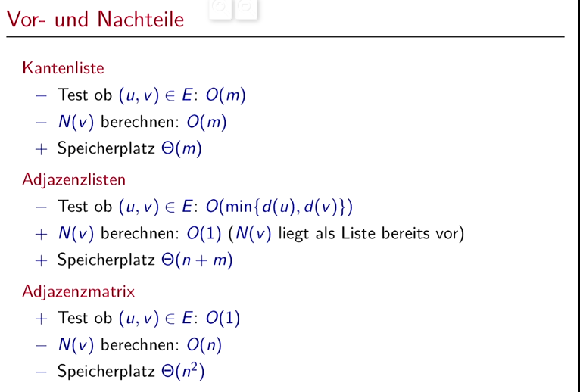The width and height of the screenshot is (580, 392).
Task: Click the note "liegt als Liste bereits vor"
Action: point(370,234)
